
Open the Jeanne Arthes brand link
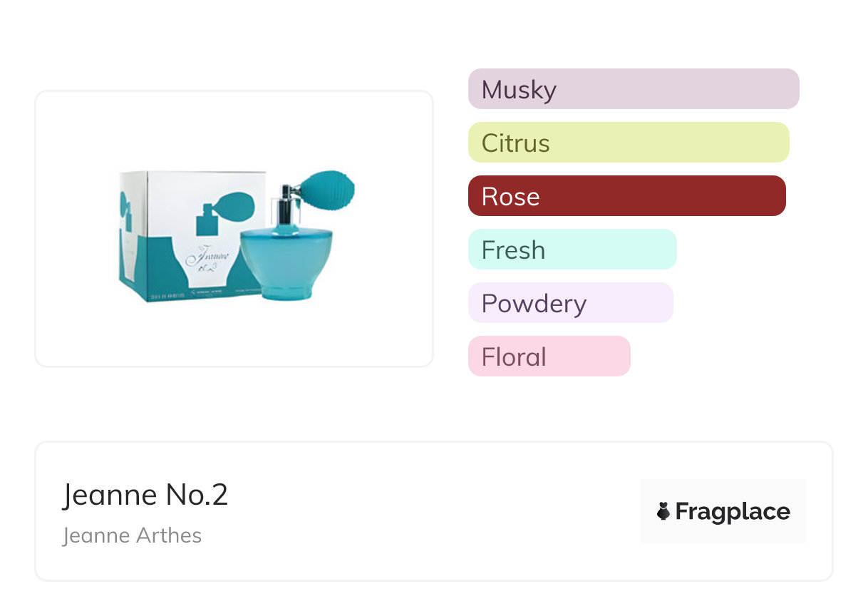[133, 535]
